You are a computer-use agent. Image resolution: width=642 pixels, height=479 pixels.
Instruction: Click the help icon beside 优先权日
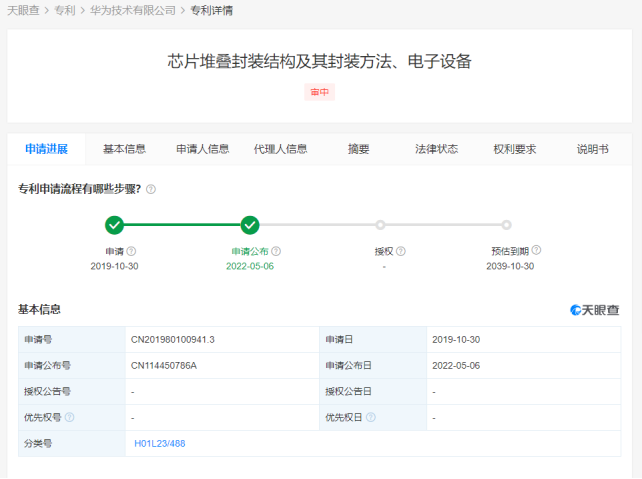(371, 417)
